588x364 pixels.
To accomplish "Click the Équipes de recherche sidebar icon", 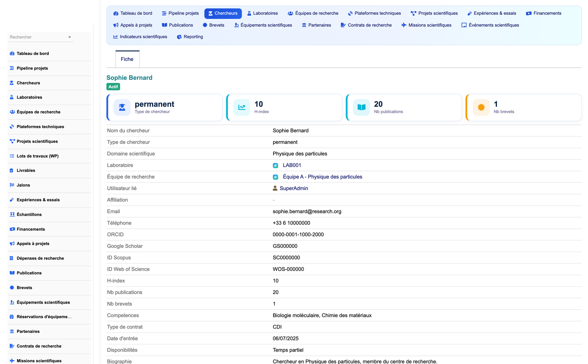I will 12,112.
